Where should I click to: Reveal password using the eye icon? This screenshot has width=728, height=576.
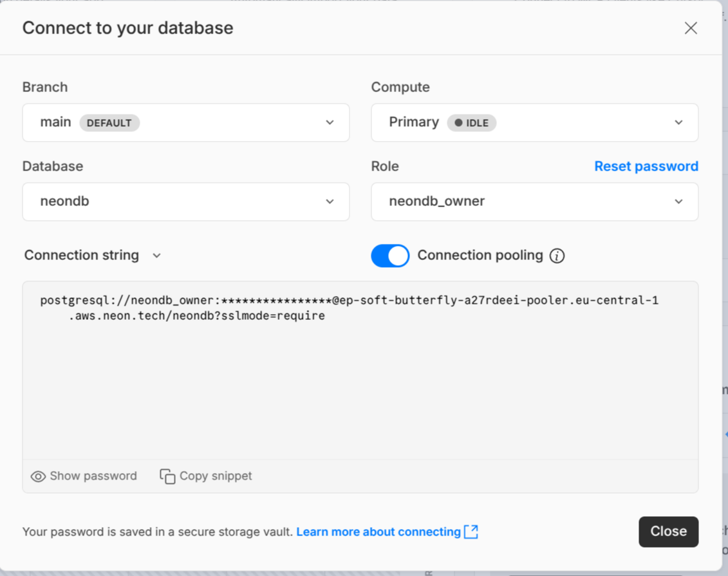(39, 476)
